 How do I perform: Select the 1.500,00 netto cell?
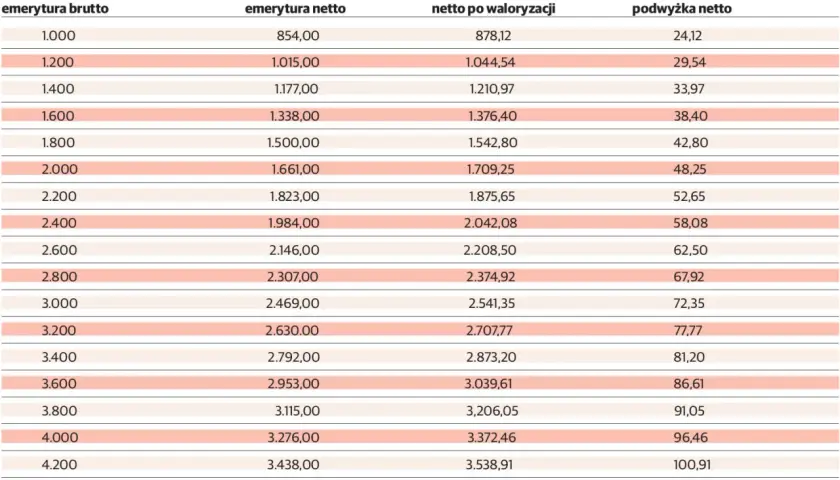[x=293, y=142]
